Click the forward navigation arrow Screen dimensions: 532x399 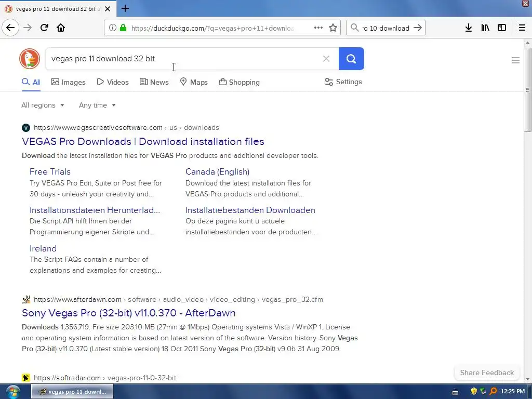(28, 28)
